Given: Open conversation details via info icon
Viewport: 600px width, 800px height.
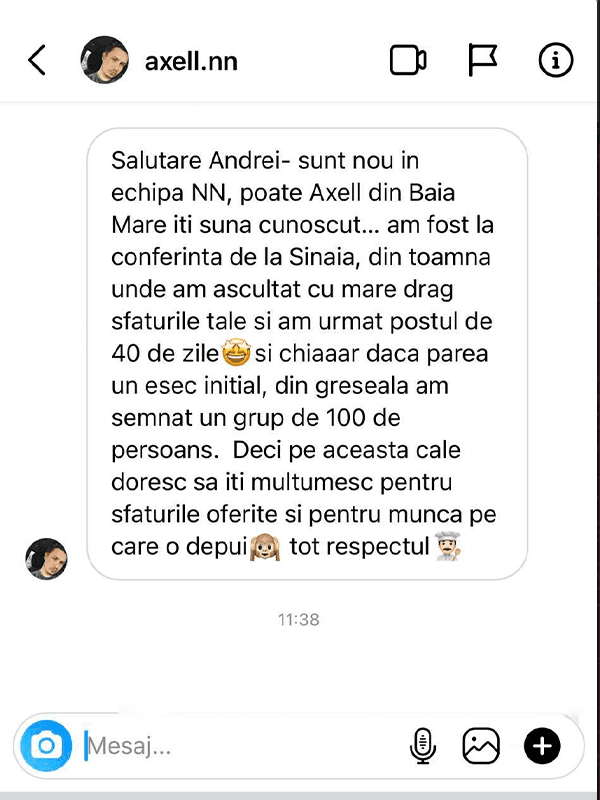Looking at the screenshot, I should point(556,60).
